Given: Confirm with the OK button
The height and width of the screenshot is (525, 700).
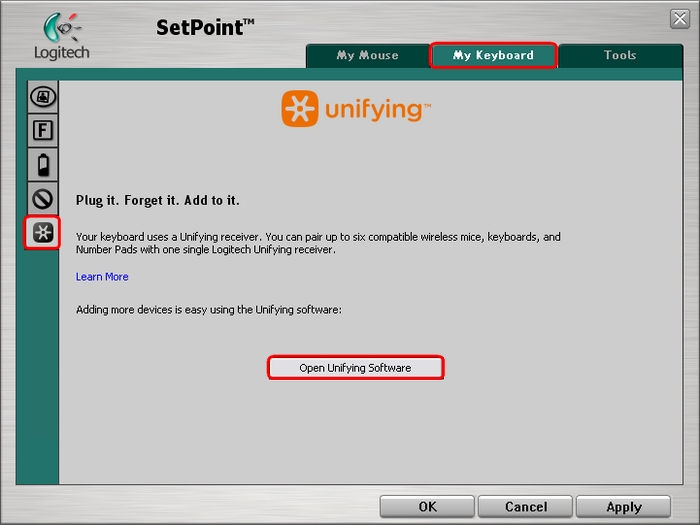Looking at the screenshot, I should coord(427,507).
